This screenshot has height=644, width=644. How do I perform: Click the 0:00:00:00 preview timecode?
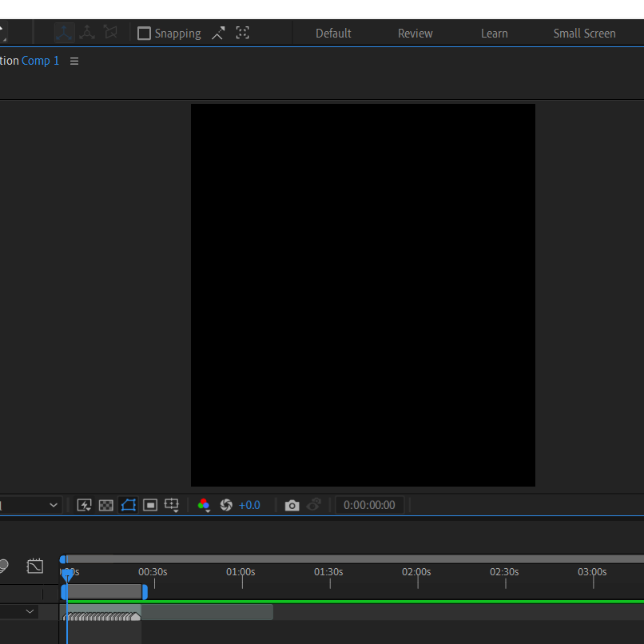(369, 505)
